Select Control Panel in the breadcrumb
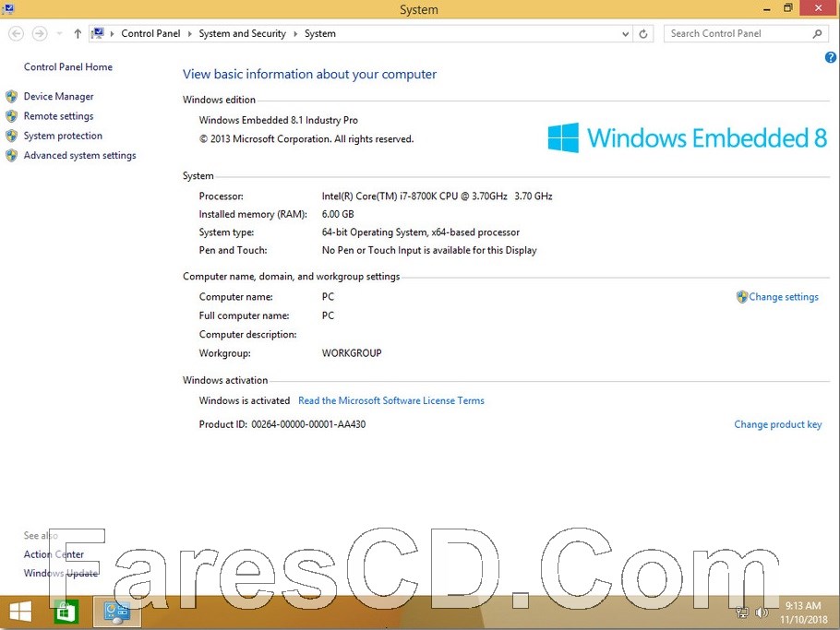840x630 pixels. pos(150,34)
